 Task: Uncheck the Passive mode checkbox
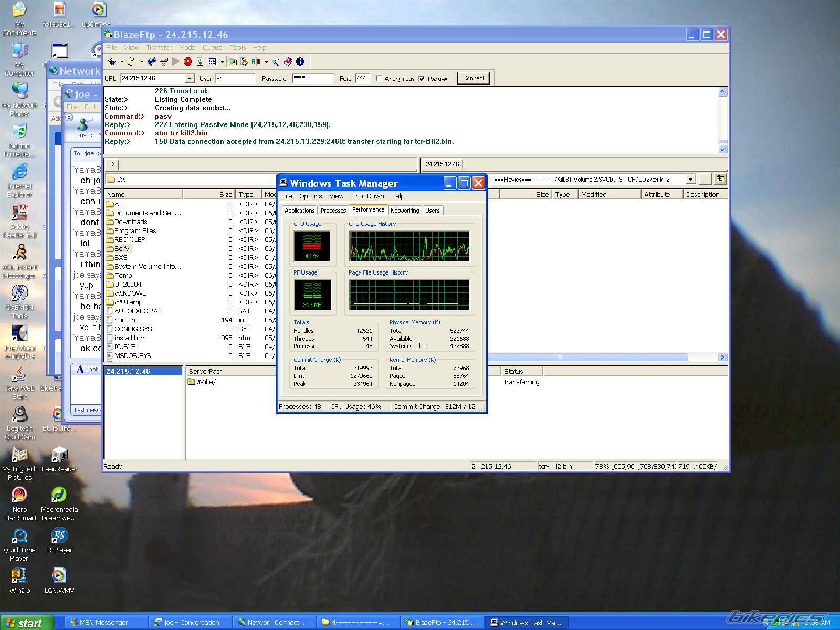pyautogui.click(x=422, y=79)
